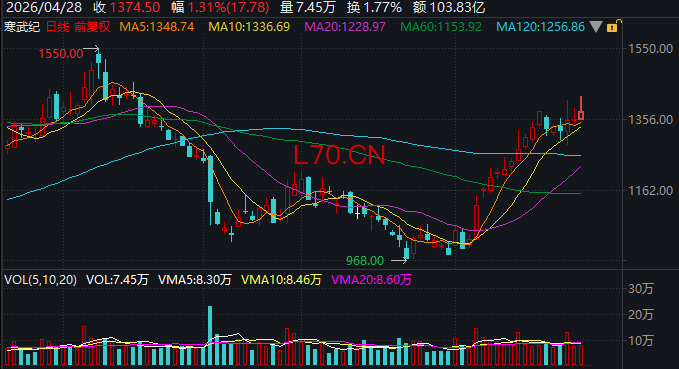Click the stock name 寒武纪
679x369 pixels.
[x=22, y=27]
